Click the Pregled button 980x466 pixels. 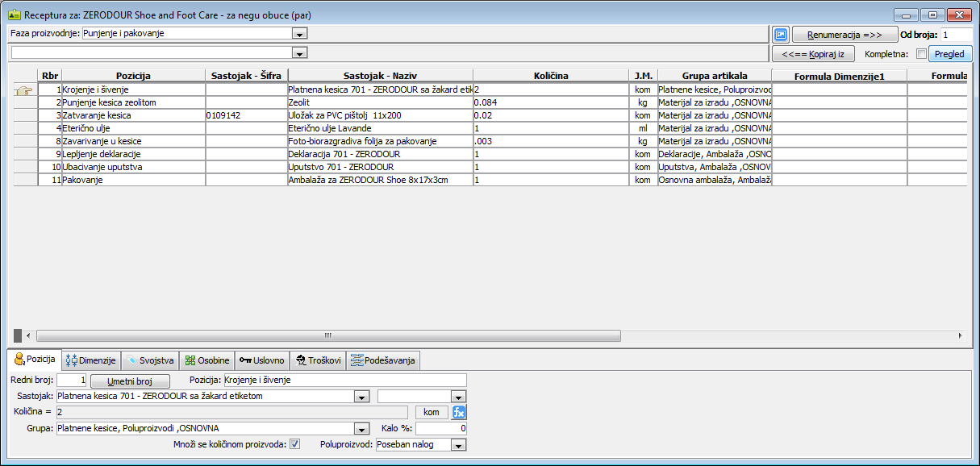pos(950,54)
